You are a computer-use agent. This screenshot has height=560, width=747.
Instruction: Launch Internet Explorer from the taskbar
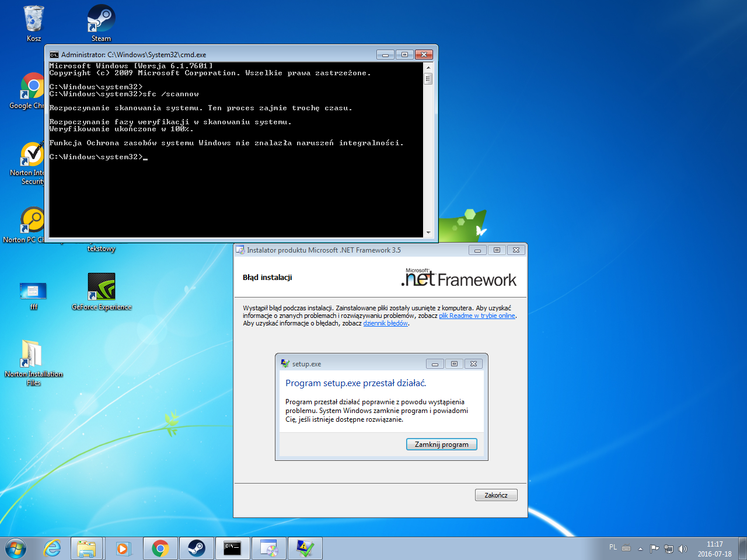(x=52, y=548)
